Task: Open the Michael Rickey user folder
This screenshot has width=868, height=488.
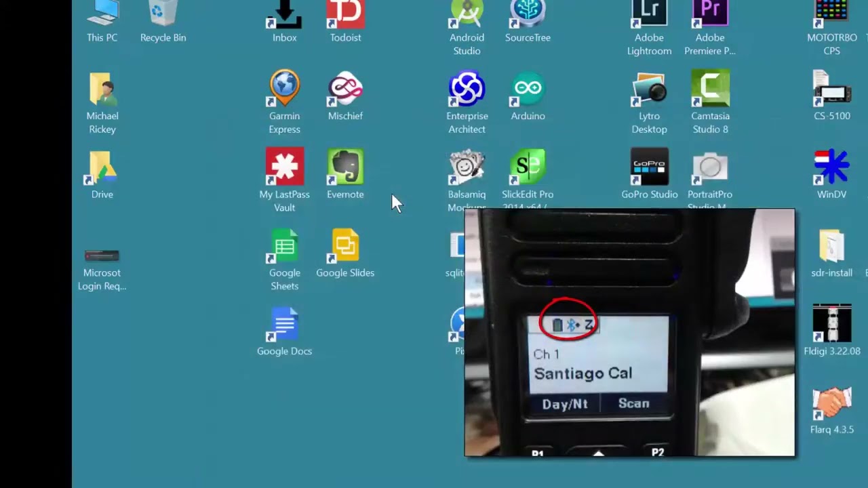Action: pyautogui.click(x=102, y=103)
